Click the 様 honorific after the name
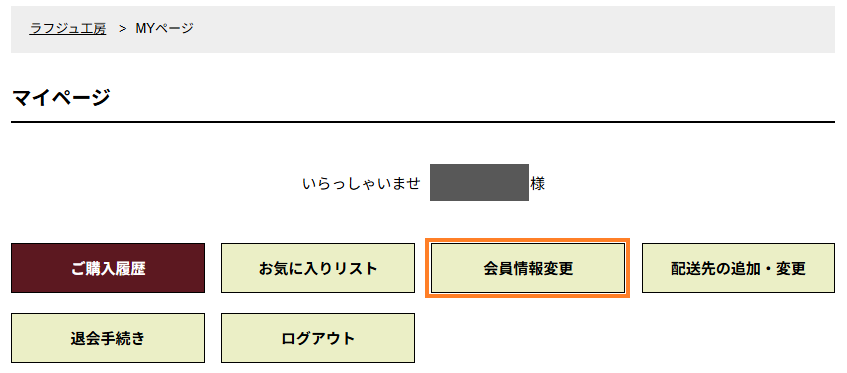The image size is (847, 373). pos(537,184)
